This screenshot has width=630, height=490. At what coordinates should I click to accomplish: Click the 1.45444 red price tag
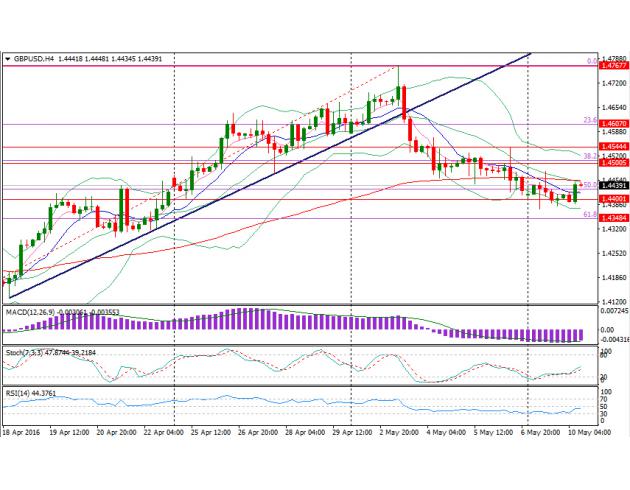tap(612, 147)
